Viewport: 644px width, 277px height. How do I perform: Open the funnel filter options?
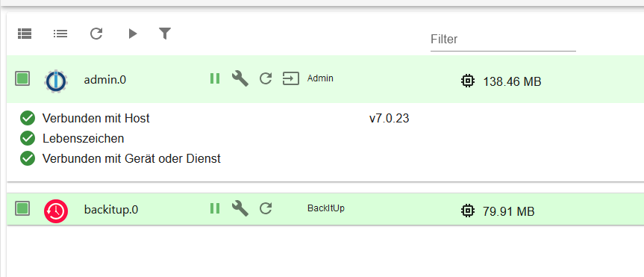(165, 34)
